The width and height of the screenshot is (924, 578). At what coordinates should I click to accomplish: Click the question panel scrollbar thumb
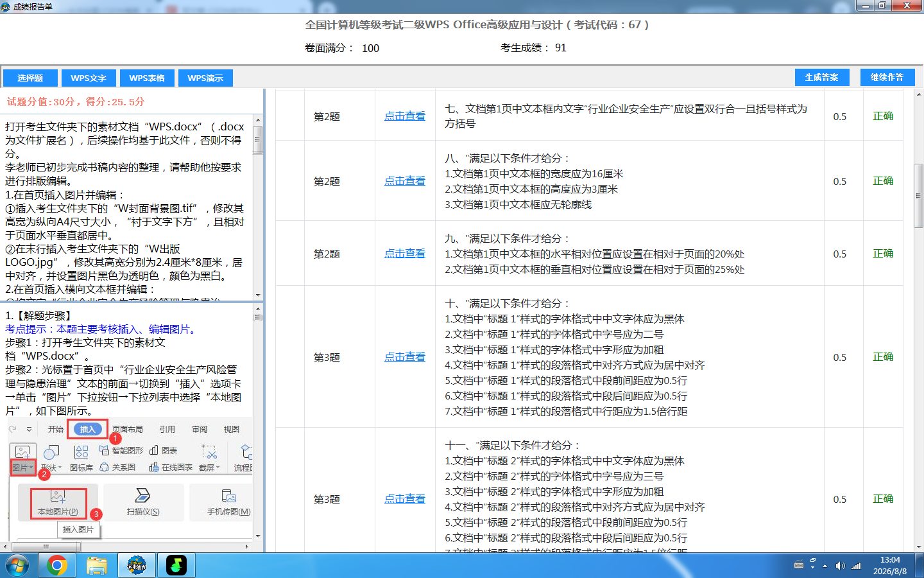[258, 139]
